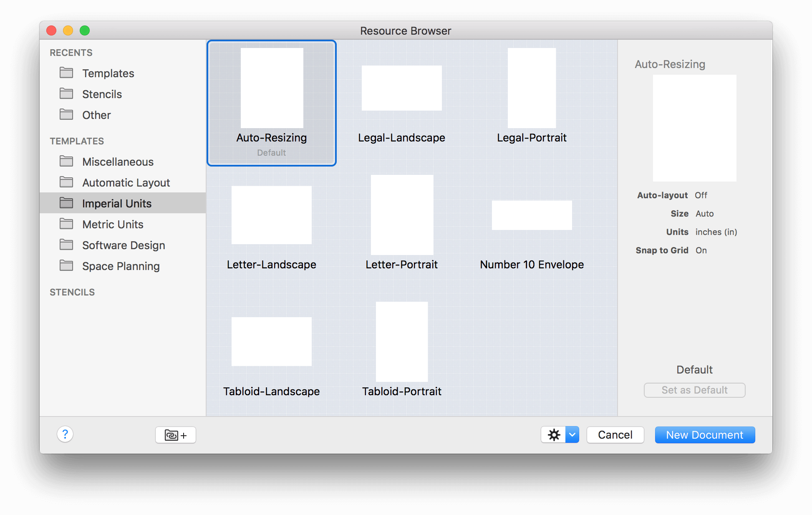Click the Auto-Resizing preview image in details pane
Image resolution: width=812 pixels, height=515 pixels.
694,128
